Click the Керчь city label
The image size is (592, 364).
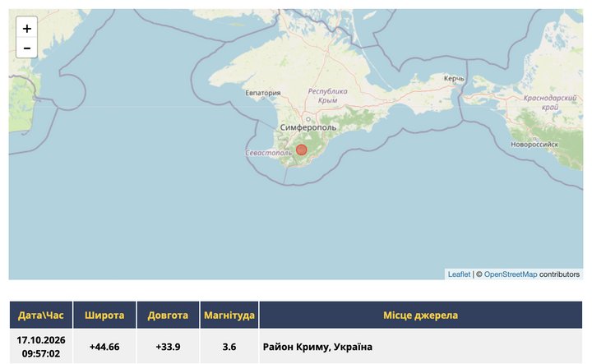click(454, 78)
